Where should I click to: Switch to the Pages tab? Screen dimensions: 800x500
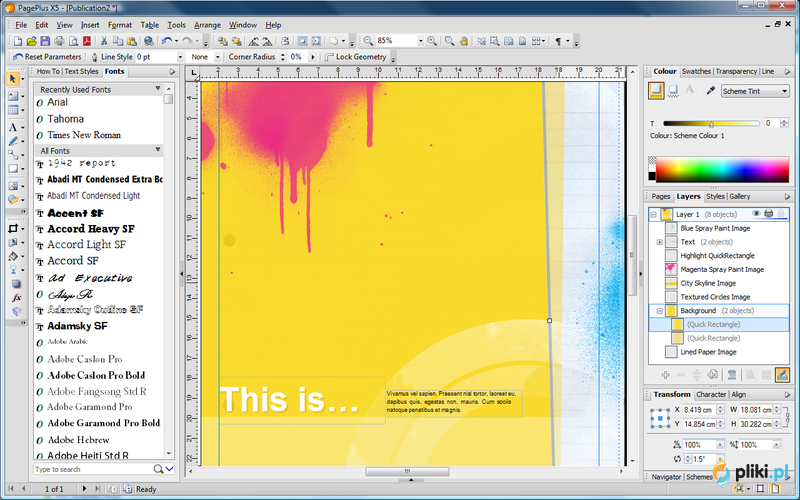(660, 196)
